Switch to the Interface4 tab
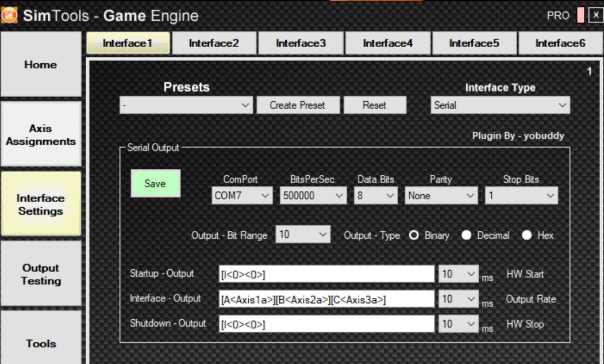Screen dimensions: 604x364 387,43
